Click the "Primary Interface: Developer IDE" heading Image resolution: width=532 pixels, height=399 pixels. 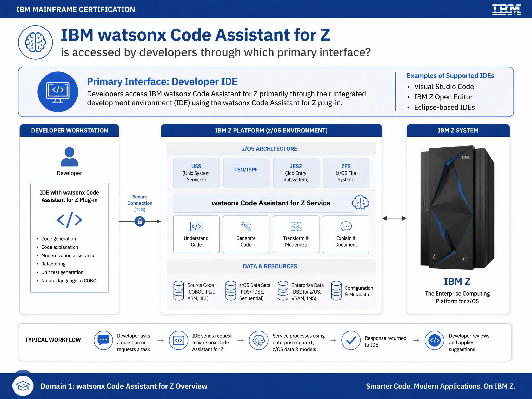[x=162, y=82]
